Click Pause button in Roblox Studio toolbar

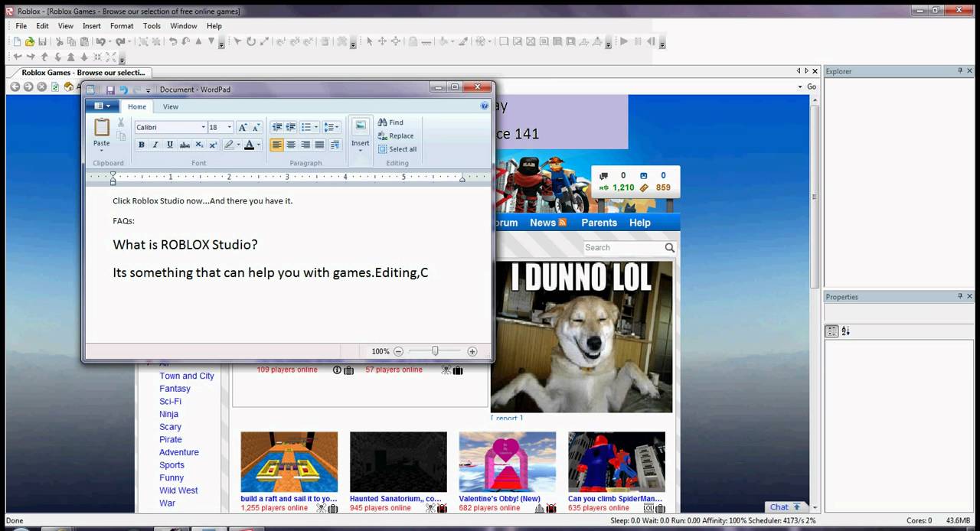[x=637, y=41]
